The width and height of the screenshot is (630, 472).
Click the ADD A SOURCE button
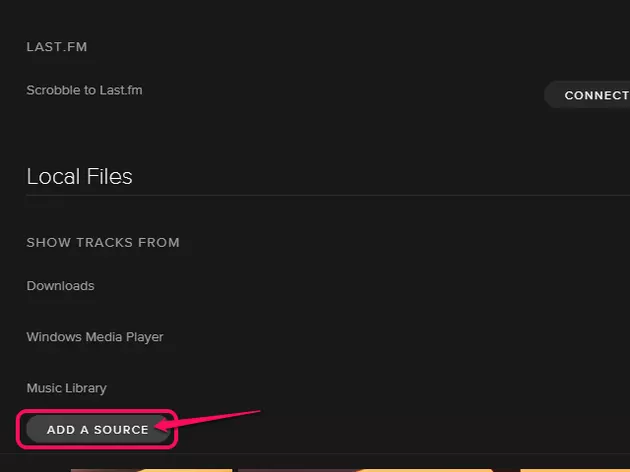[x=97, y=429]
